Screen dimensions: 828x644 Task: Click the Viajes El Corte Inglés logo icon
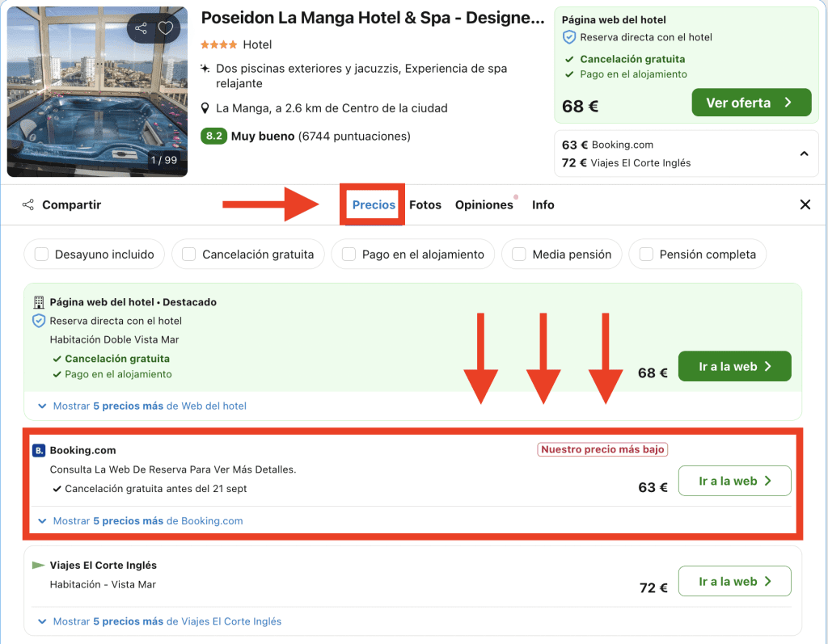[x=39, y=566]
